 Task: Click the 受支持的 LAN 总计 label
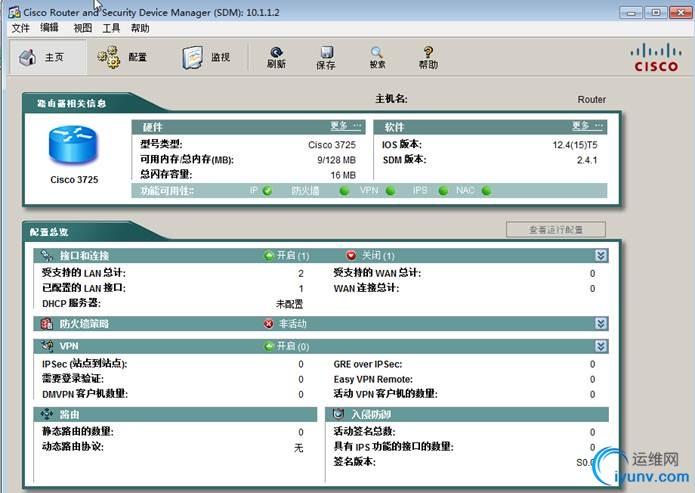84,273
